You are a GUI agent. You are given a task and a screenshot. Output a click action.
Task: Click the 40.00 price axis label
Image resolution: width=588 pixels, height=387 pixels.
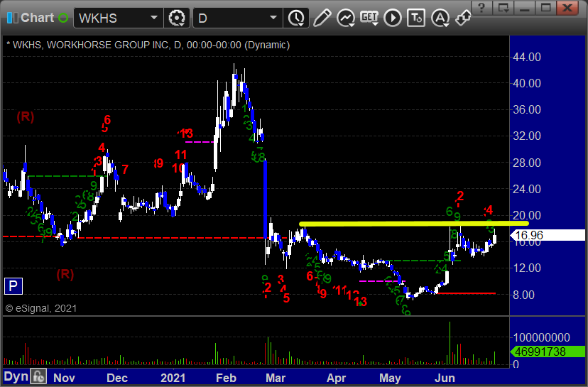pyautogui.click(x=527, y=83)
